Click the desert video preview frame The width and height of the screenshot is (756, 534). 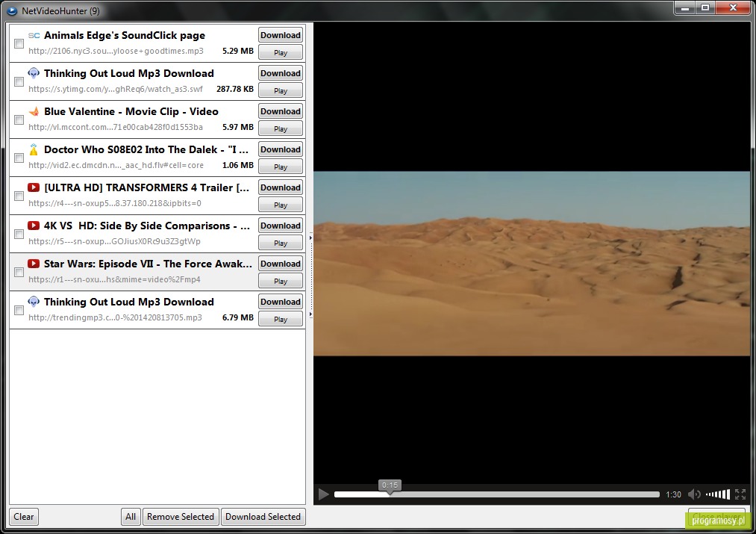pos(532,264)
